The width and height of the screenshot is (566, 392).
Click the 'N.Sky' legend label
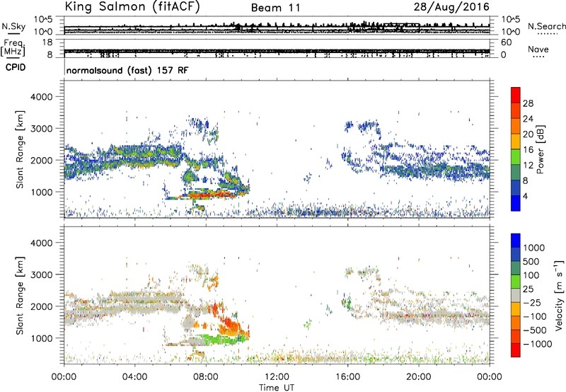[x=13, y=26]
